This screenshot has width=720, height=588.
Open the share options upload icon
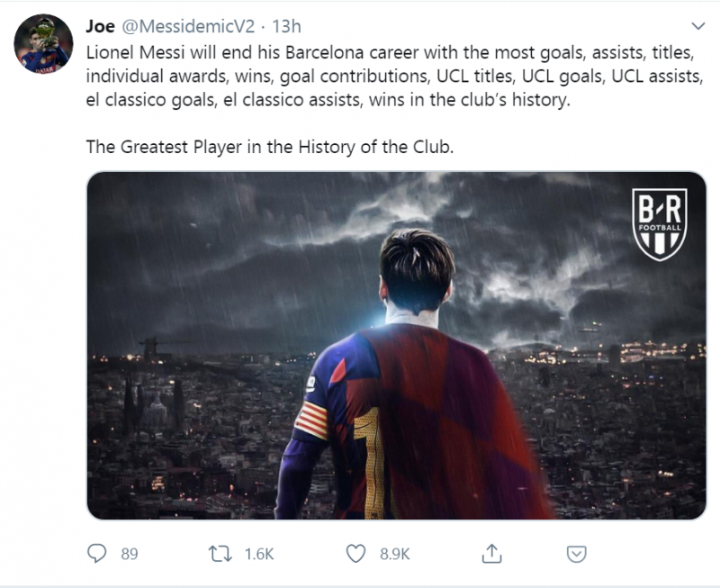[x=491, y=553]
